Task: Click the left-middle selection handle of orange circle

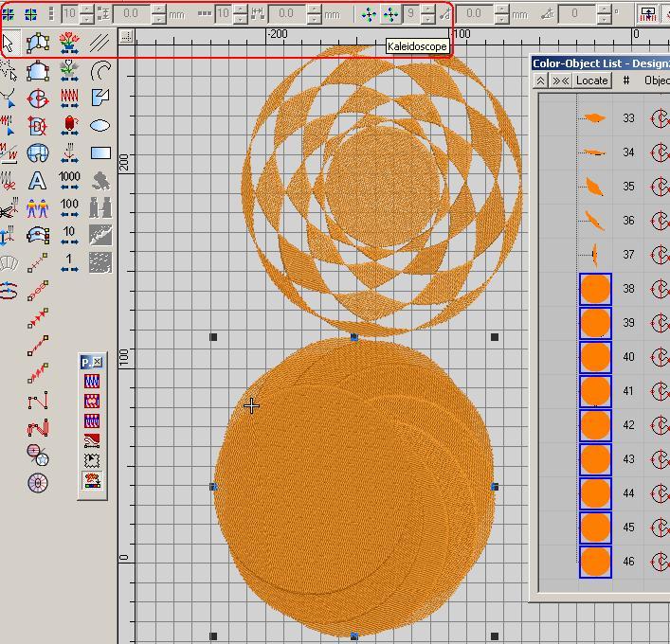Action: 213,487
